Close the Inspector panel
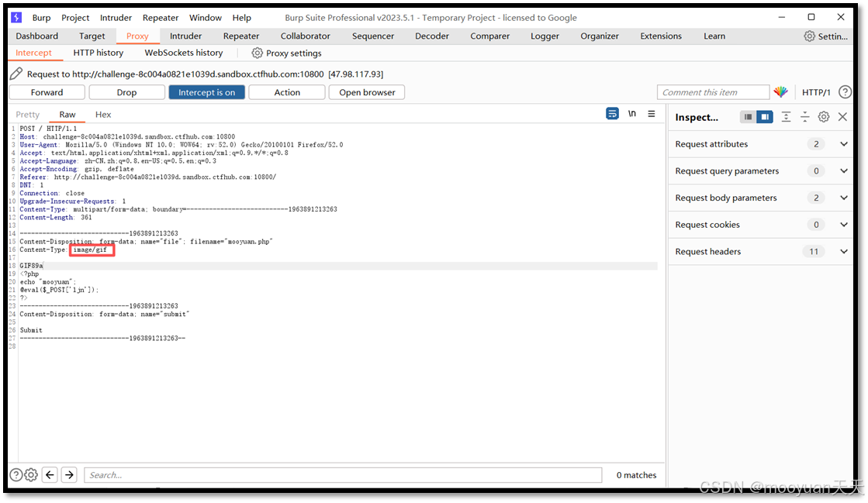The image size is (868, 503). click(842, 117)
